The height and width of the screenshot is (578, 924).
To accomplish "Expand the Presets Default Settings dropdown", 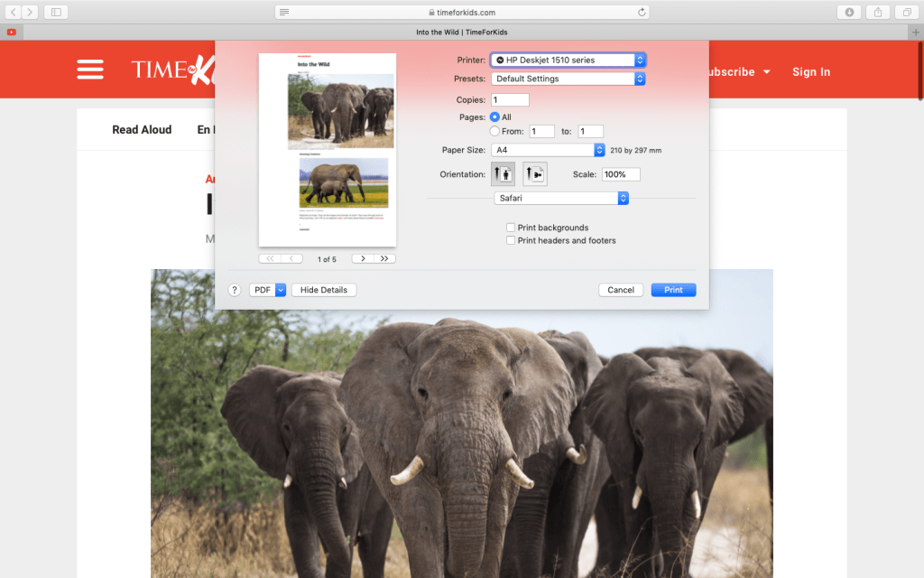I will 568,79.
